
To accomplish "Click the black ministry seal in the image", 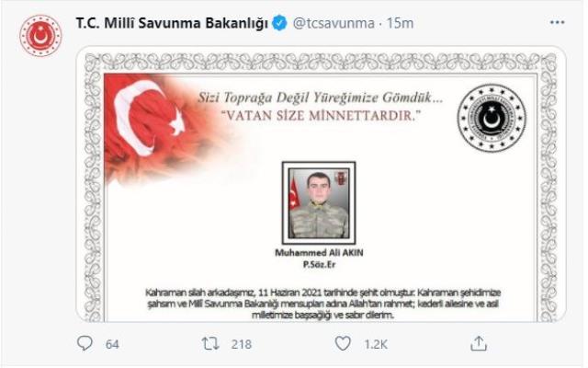I will (492, 118).
